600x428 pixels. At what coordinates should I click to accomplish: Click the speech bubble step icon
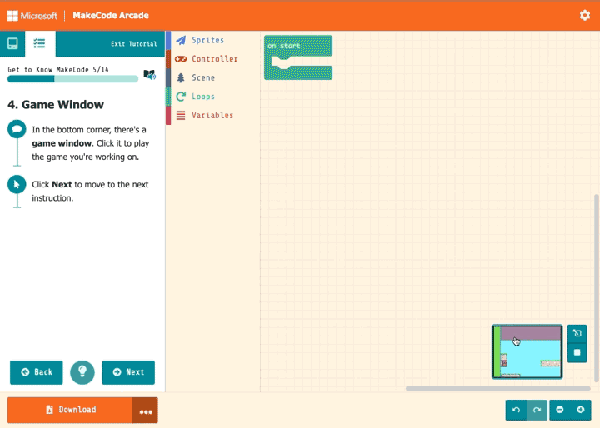click(x=17, y=129)
